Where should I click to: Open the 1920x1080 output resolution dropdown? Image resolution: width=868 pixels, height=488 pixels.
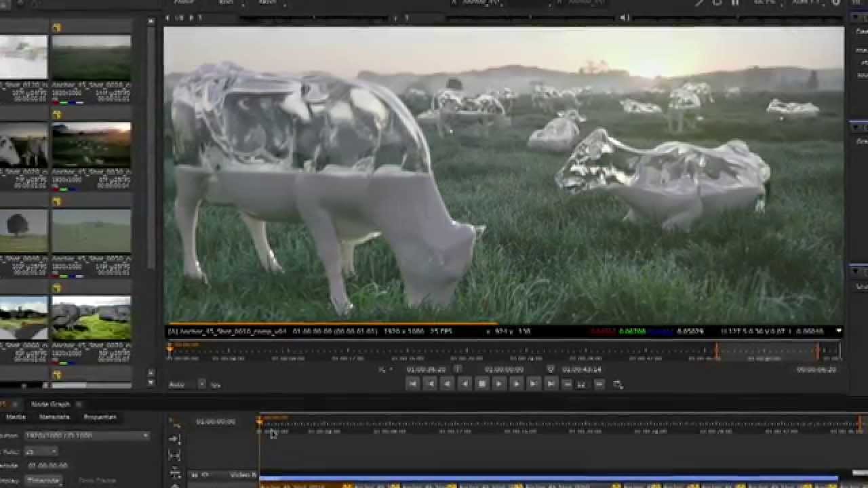86,436
